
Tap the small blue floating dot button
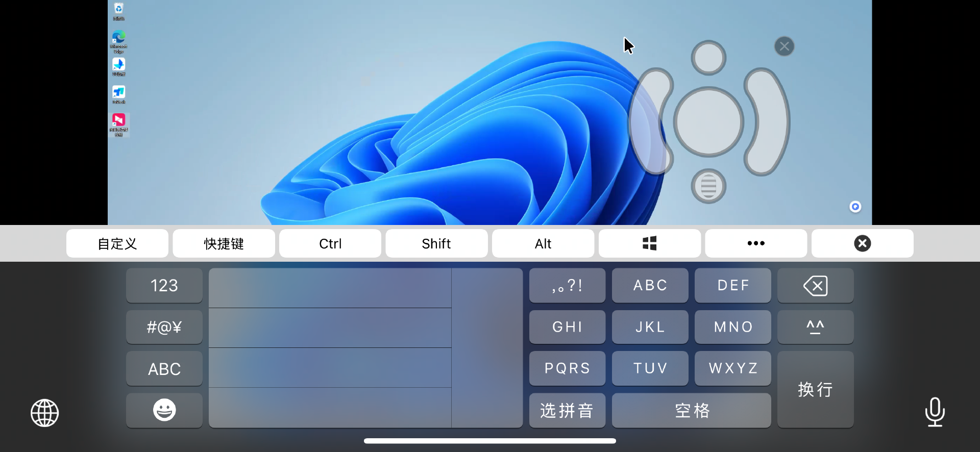(855, 207)
